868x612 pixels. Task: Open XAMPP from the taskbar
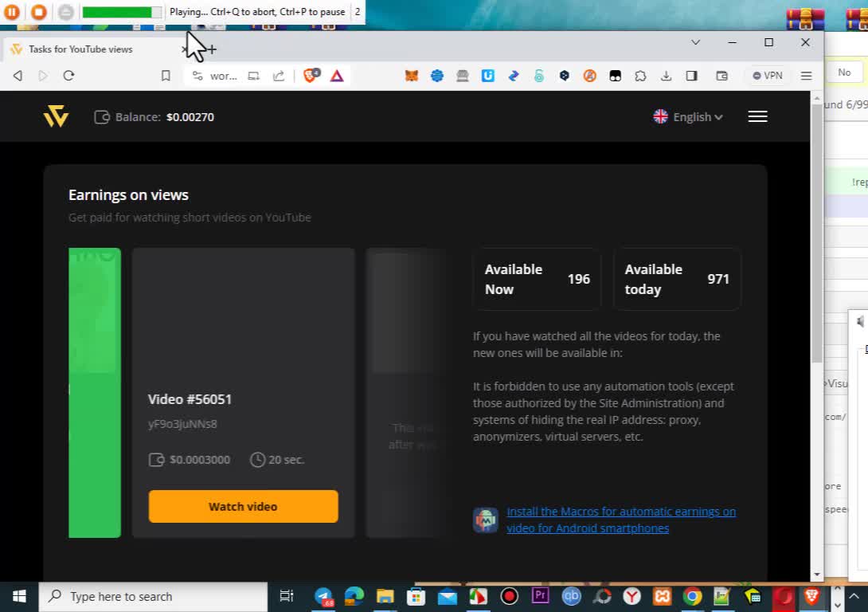pos(662,597)
